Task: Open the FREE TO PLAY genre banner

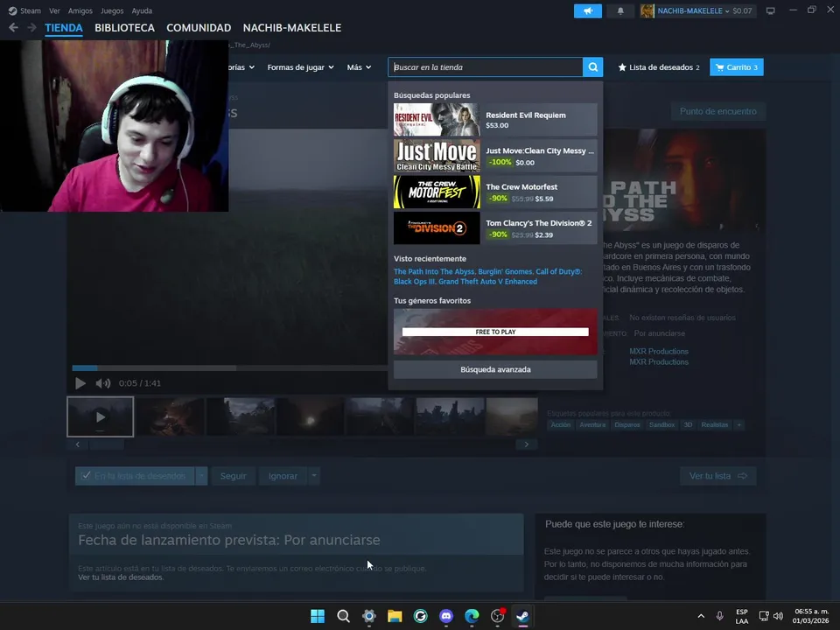Action: coord(495,332)
